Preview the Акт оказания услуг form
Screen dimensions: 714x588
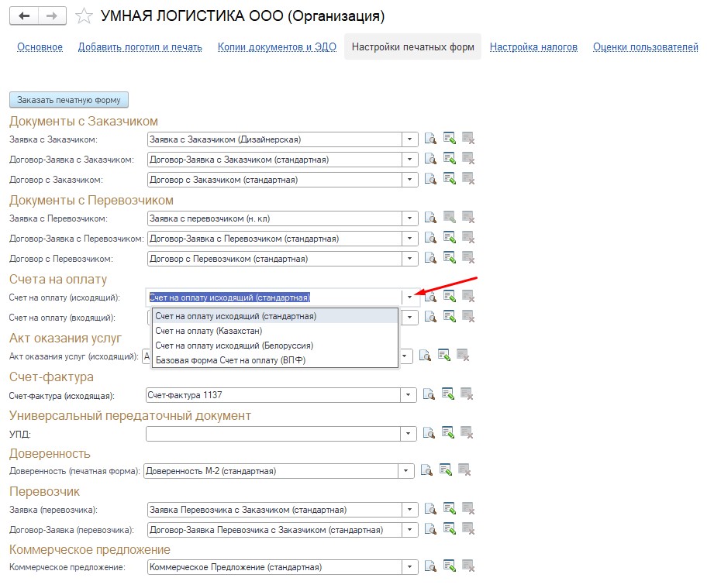tap(425, 356)
